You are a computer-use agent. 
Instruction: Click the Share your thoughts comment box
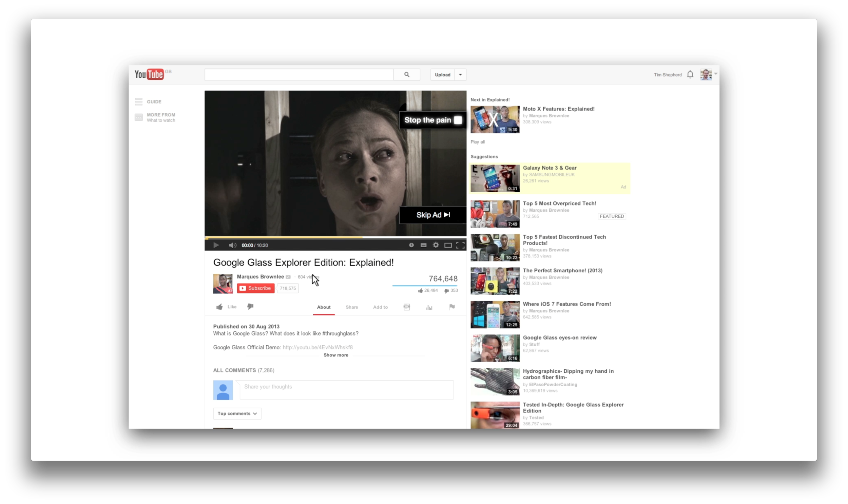click(346, 390)
